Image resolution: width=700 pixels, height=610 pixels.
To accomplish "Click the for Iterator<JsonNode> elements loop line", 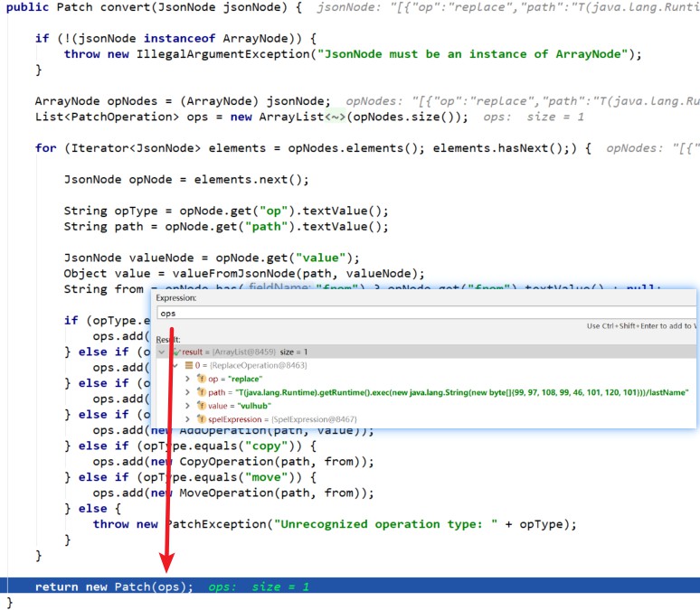I will (314, 148).
